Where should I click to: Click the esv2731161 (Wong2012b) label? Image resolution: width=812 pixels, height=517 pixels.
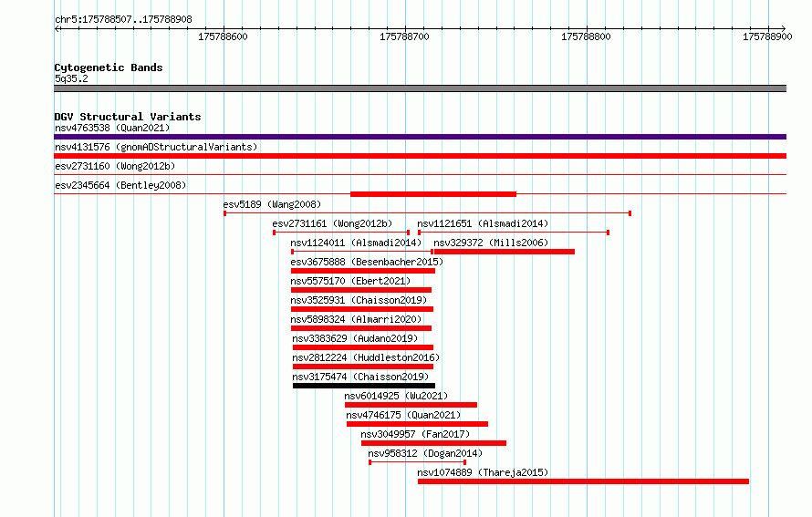(332, 223)
